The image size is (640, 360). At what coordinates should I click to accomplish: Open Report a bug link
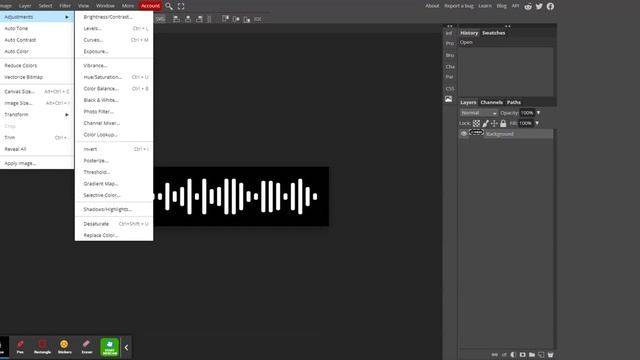459,6
